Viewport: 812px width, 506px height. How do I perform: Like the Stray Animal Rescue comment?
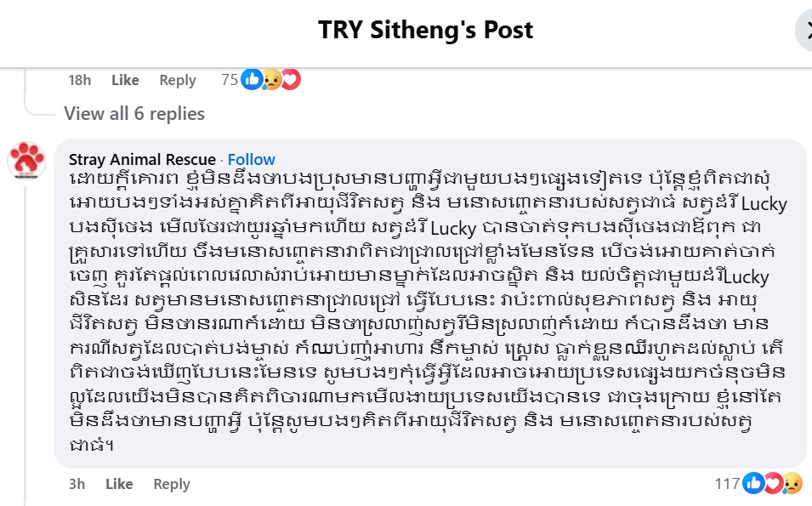tap(119, 484)
